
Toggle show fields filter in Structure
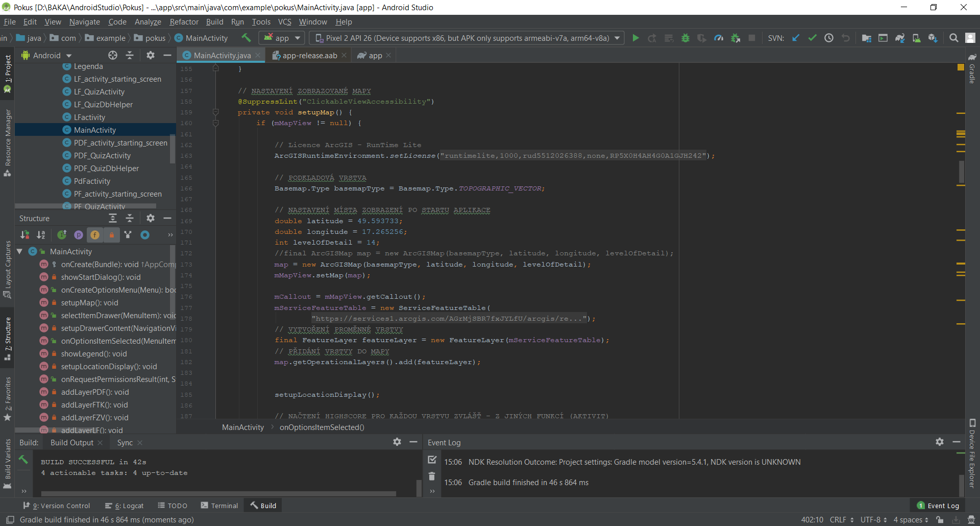pyautogui.click(x=95, y=235)
